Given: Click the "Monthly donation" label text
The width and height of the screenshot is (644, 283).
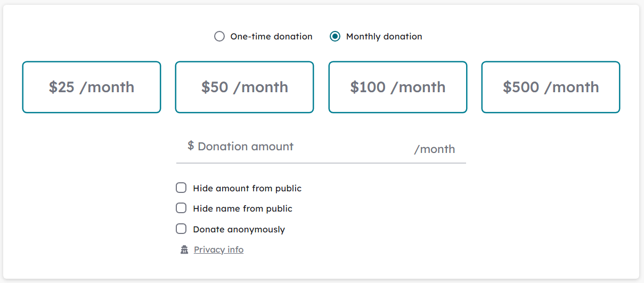Looking at the screenshot, I should [x=384, y=37].
